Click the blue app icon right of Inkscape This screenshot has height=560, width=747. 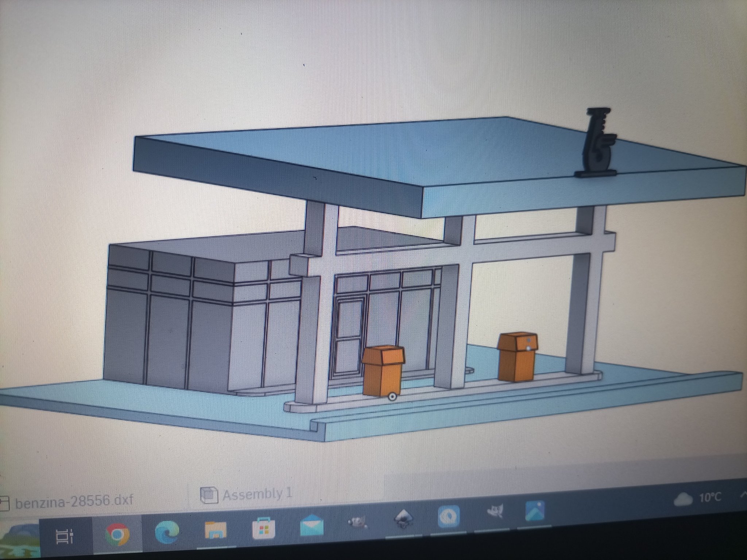pyautogui.click(x=449, y=516)
